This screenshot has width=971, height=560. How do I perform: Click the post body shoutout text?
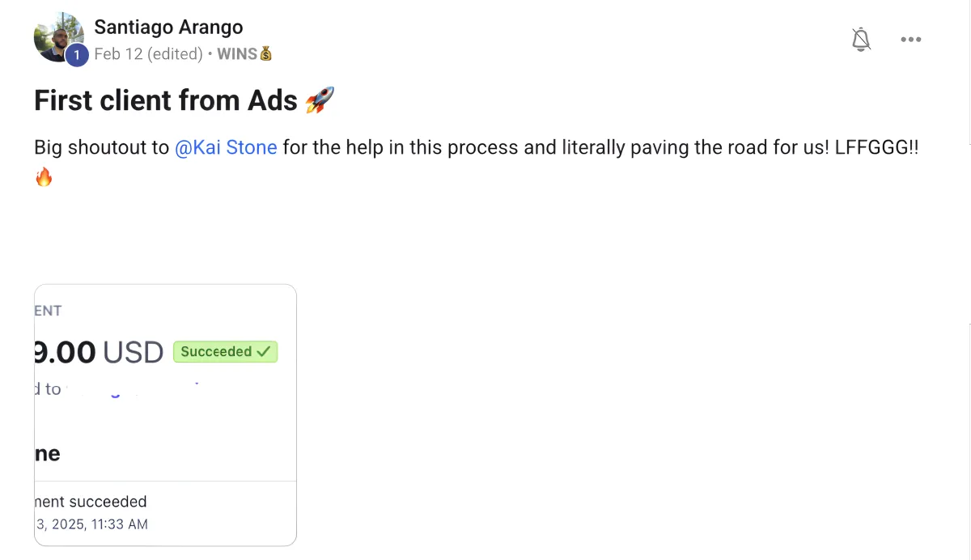click(477, 148)
